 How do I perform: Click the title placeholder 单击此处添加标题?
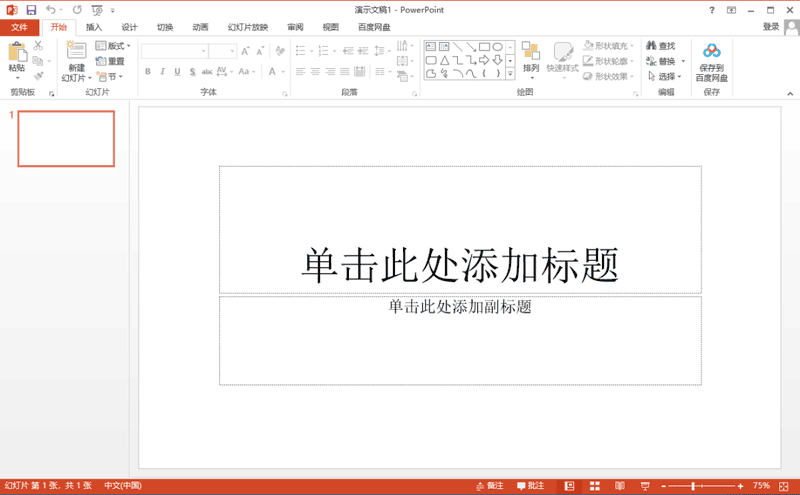pos(460,230)
